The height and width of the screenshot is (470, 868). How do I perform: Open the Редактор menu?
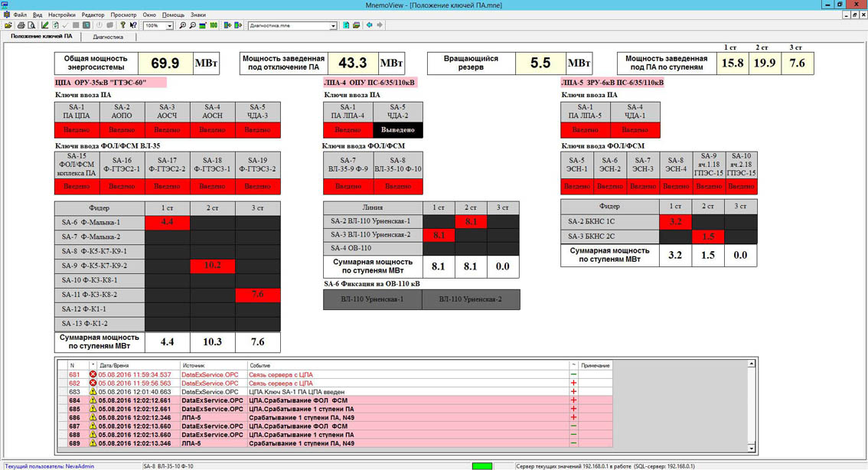click(93, 15)
